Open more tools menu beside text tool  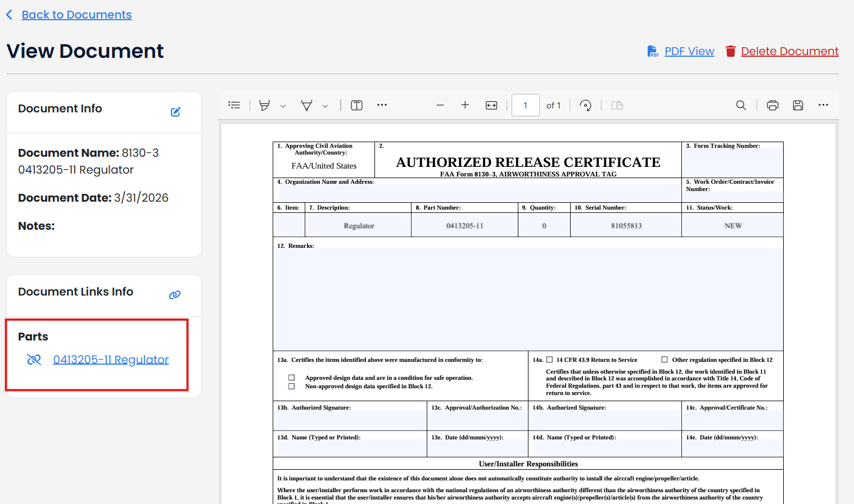tap(382, 105)
